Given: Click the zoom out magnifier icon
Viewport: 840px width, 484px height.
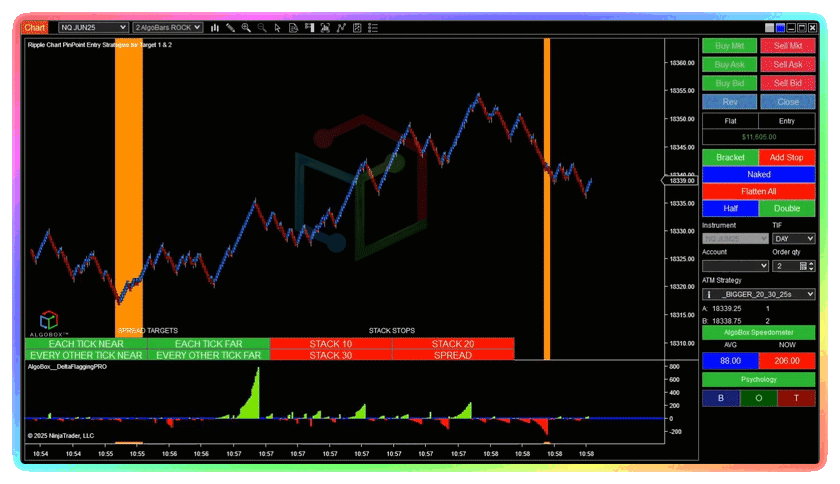Looking at the screenshot, I should point(261,28).
